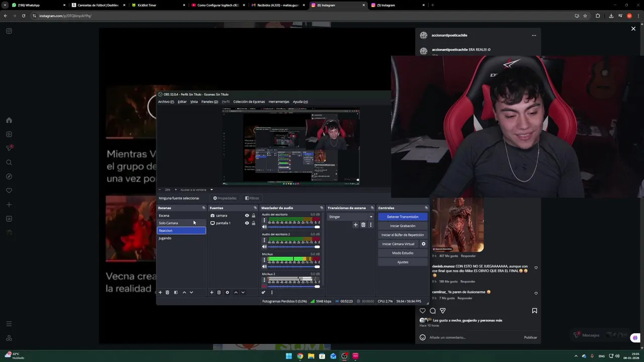
Task: Like denisb.munoz comment heart
Action: (536, 268)
